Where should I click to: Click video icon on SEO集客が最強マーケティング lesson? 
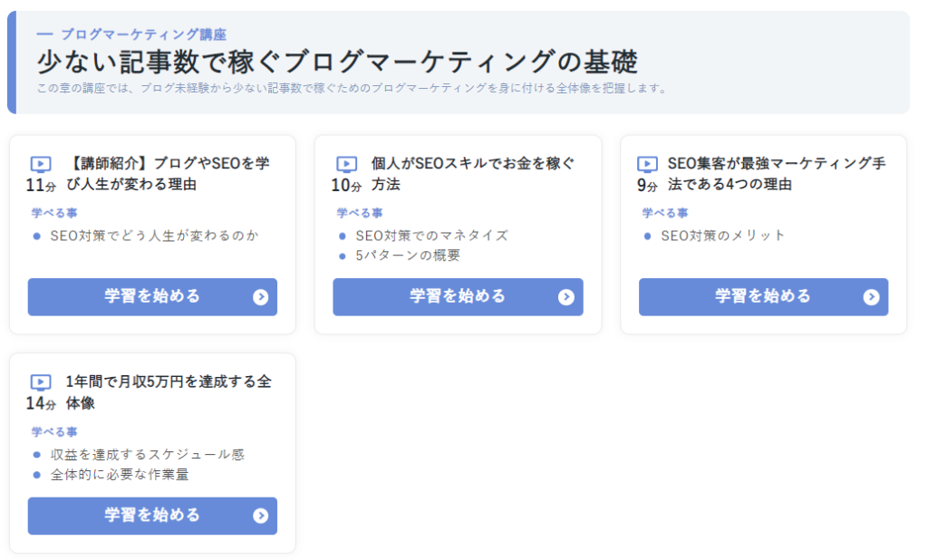647,164
